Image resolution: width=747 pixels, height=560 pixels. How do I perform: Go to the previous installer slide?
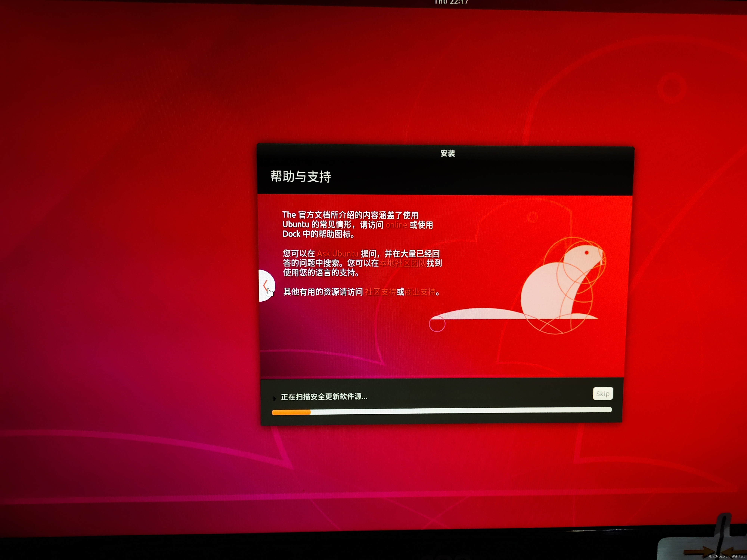tap(267, 286)
